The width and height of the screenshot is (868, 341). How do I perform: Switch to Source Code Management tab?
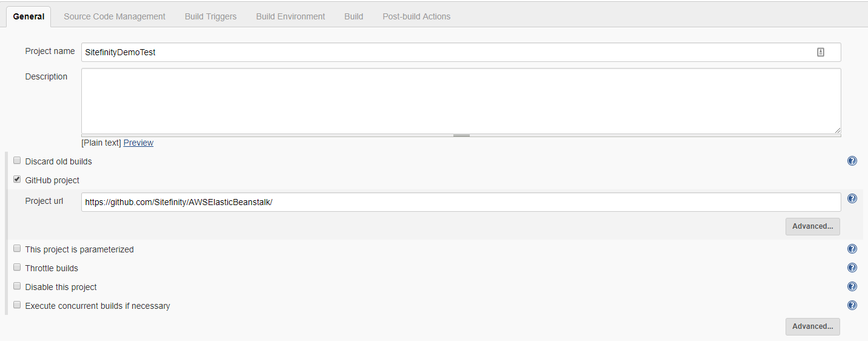coord(115,16)
